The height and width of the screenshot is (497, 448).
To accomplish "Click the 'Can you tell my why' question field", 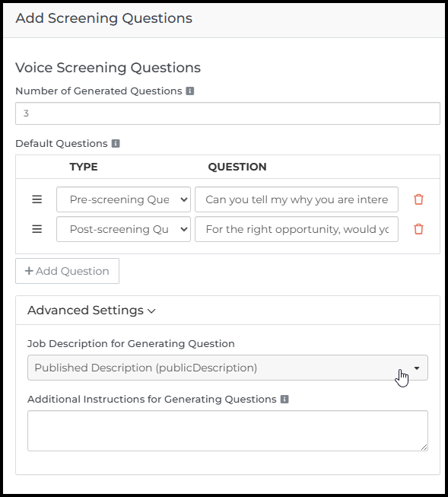I will [x=297, y=199].
